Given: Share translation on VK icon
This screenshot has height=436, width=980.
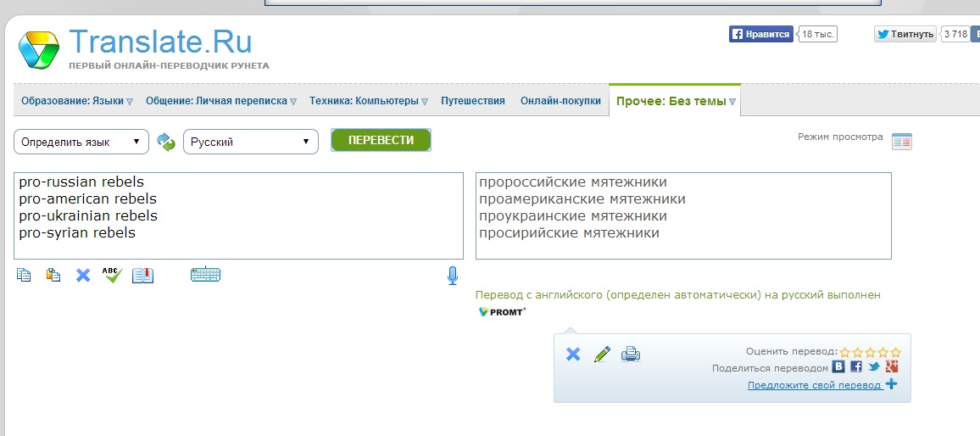Looking at the screenshot, I should point(838,367).
